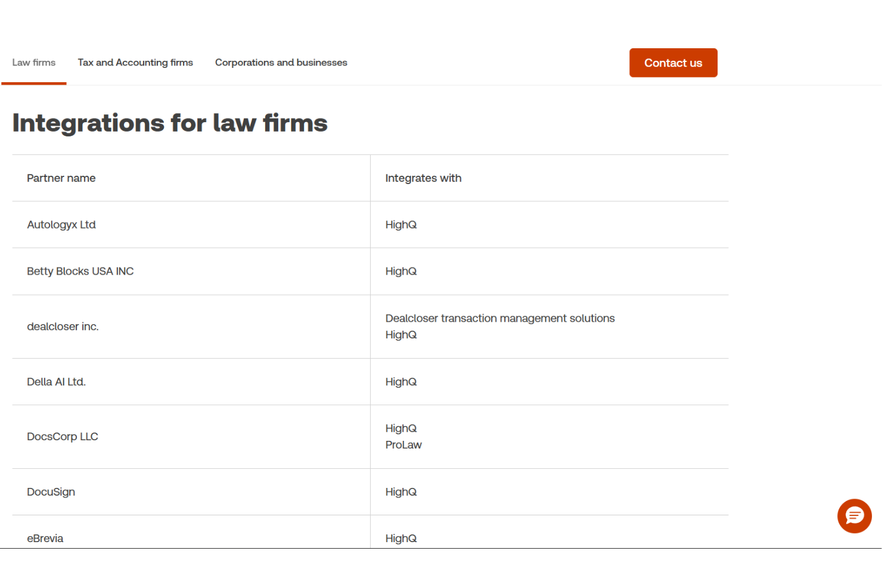The image size is (882, 588).
Task: Click HighQ in the Della AI Ltd. row
Action: [401, 382]
